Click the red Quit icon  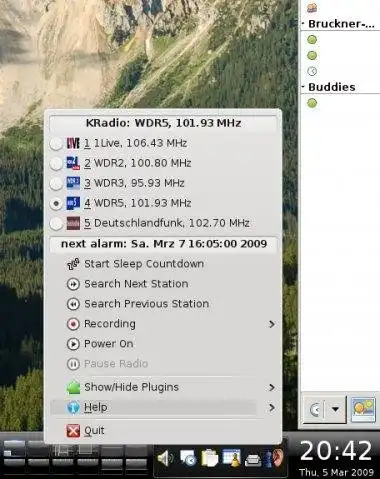73,431
